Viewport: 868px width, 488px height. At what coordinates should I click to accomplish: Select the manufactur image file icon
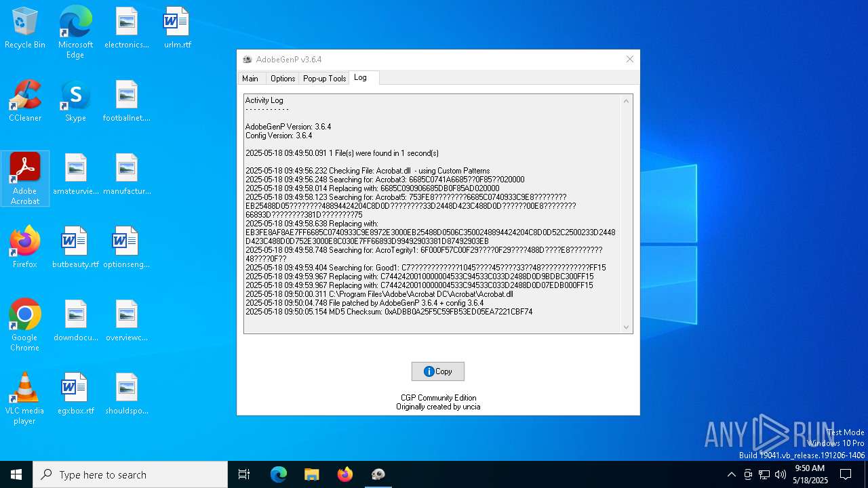coord(126,174)
